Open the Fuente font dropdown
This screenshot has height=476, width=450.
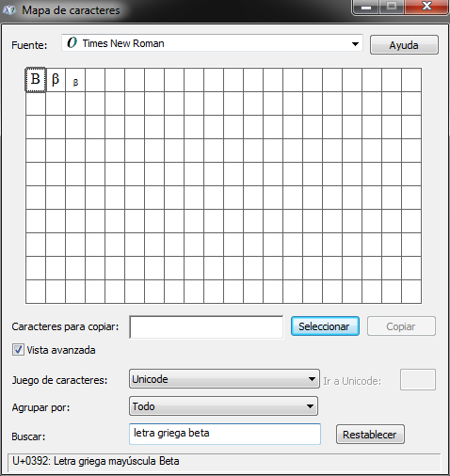coord(212,43)
